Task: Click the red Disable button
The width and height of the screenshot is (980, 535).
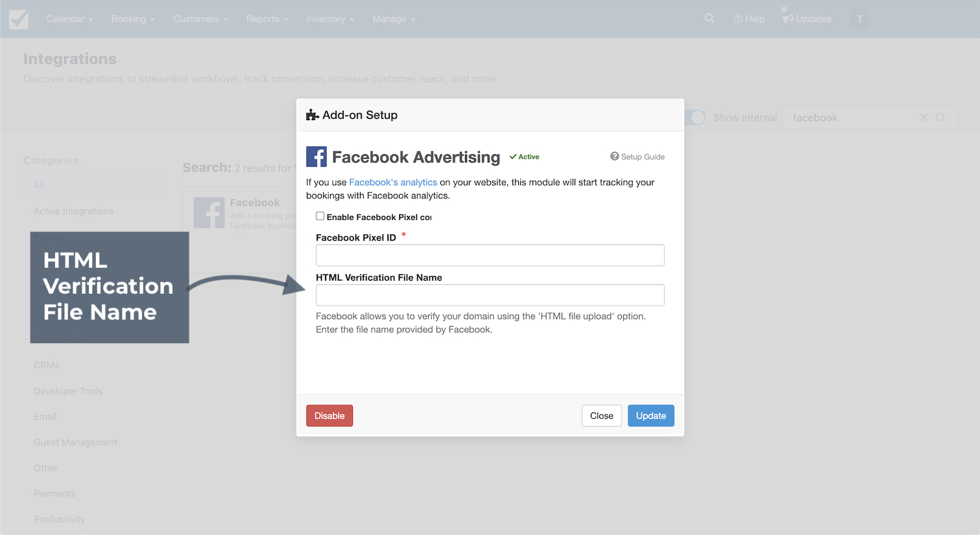Action: point(329,416)
